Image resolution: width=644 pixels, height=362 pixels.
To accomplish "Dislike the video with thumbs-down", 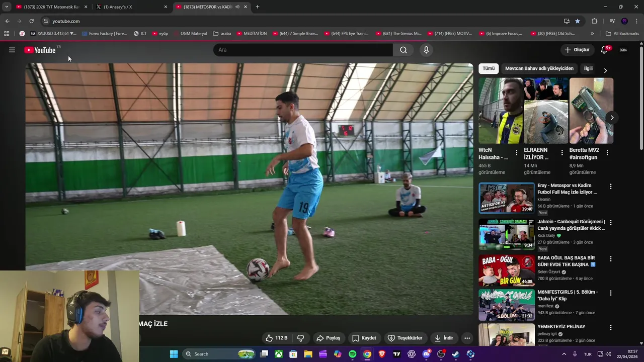I will [x=300, y=338].
